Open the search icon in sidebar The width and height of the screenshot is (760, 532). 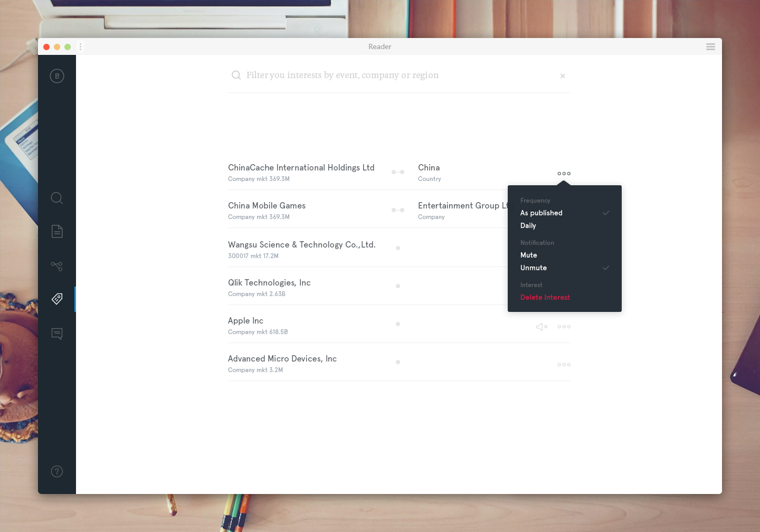tap(57, 198)
